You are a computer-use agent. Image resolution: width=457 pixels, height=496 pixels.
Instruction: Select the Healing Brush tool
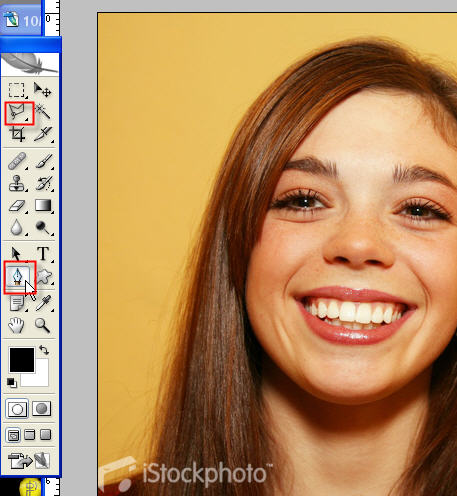click(x=17, y=161)
